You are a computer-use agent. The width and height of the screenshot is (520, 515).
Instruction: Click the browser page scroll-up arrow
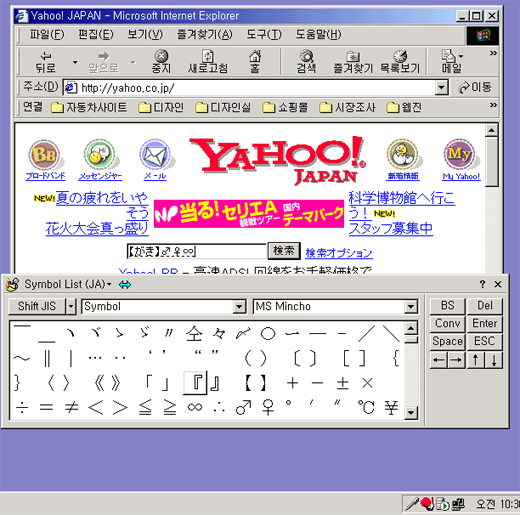pyautogui.click(x=492, y=130)
